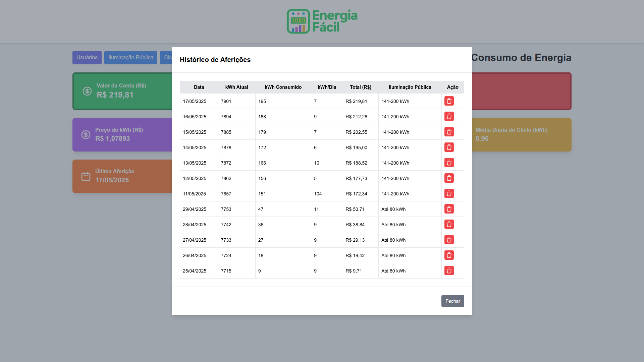This screenshot has width=644, height=362.
Task: Click the Data column header
Action: [199, 87]
